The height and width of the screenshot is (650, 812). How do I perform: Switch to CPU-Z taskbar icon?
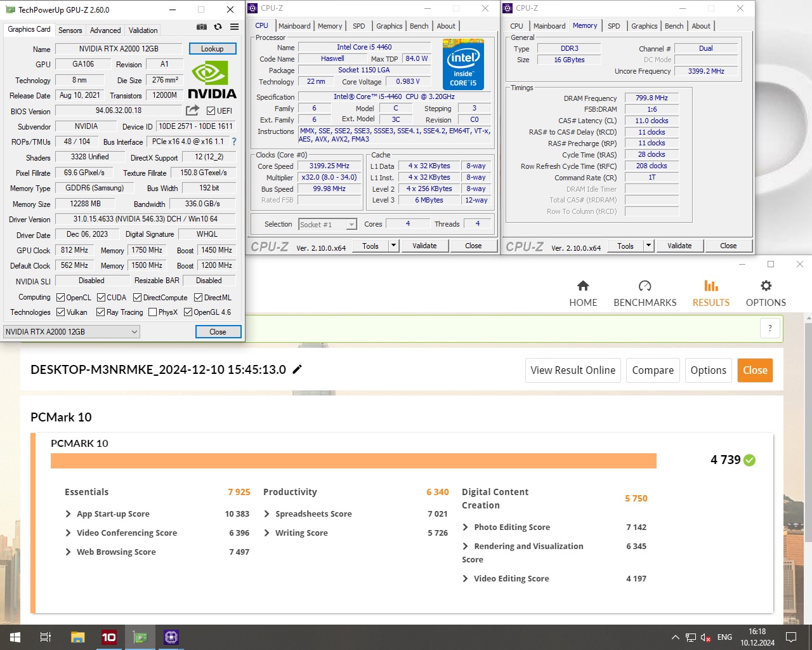click(171, 637)
